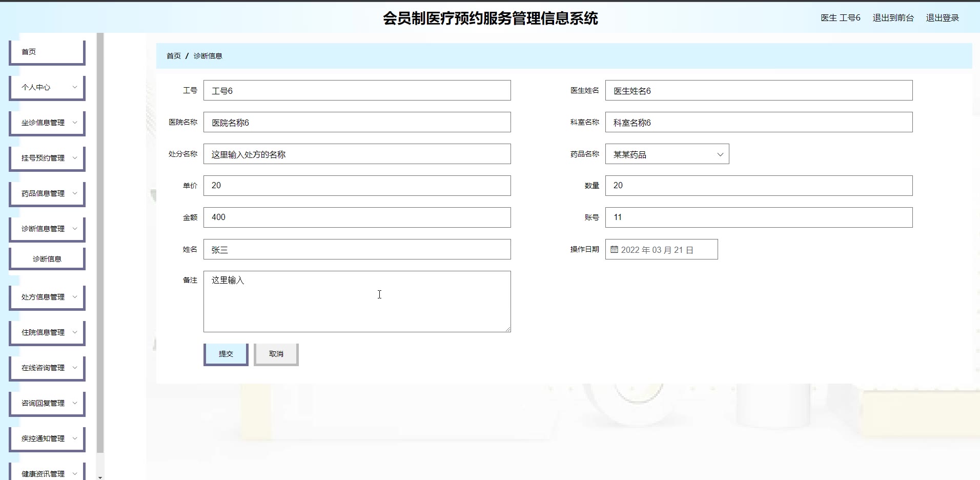Click 首页 in the breadcrumb
Viewport: 980px width, 480px height.
[x=174, y=56]
